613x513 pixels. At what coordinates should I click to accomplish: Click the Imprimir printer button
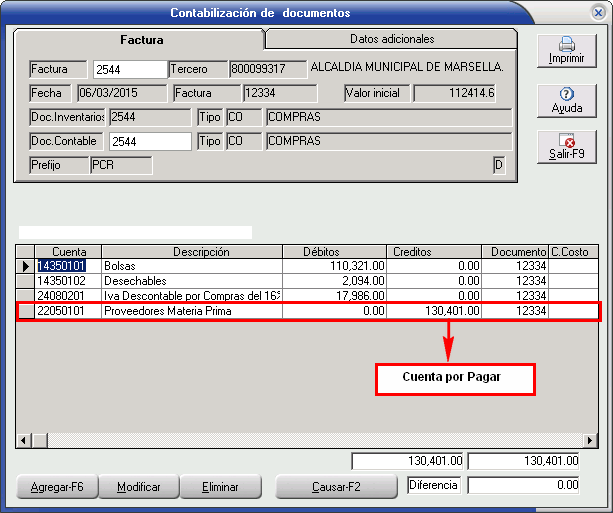click(x=566, y=51)
